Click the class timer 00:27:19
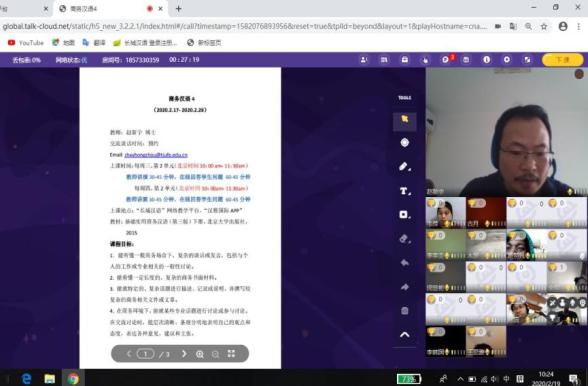This screenshot has width=588, height=386. [x=184, y=60]
